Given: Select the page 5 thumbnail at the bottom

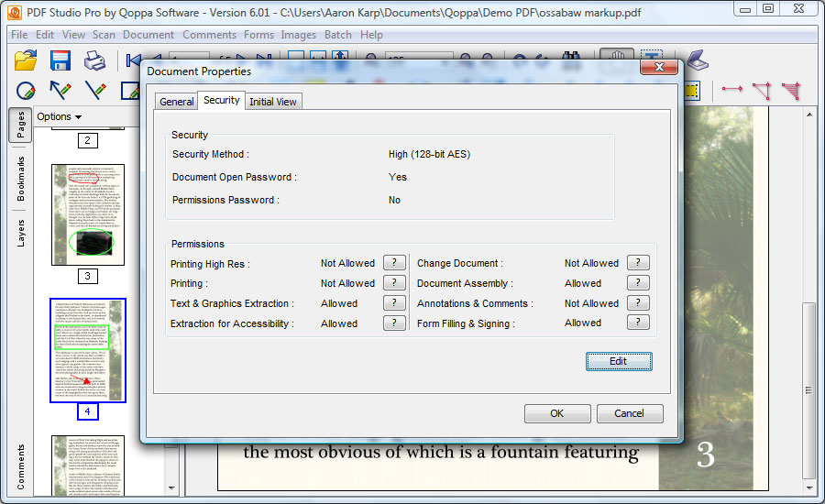Looking at the screenshot, I should [x=88, y=466].
